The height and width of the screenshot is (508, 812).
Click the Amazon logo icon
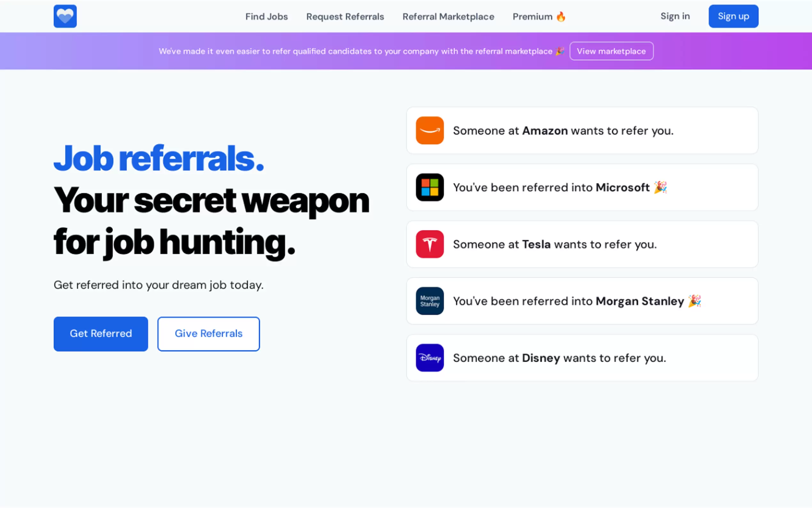[429, 131]
